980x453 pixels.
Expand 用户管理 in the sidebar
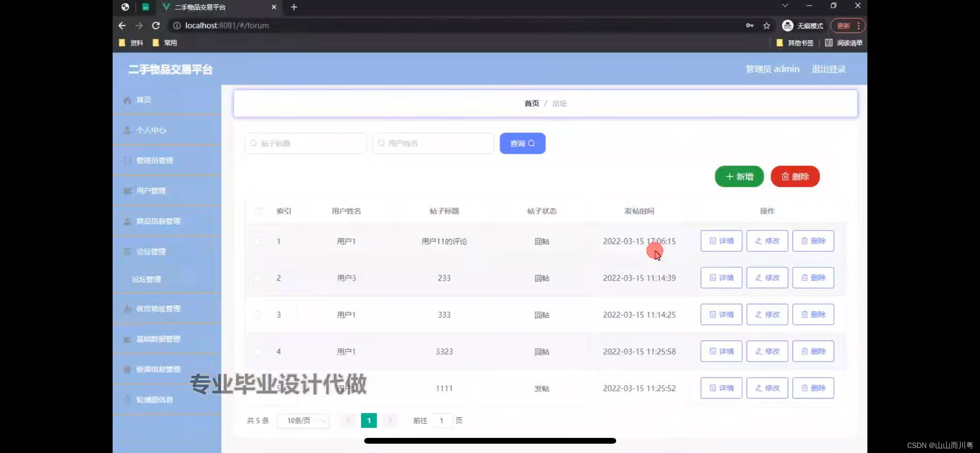167,191
